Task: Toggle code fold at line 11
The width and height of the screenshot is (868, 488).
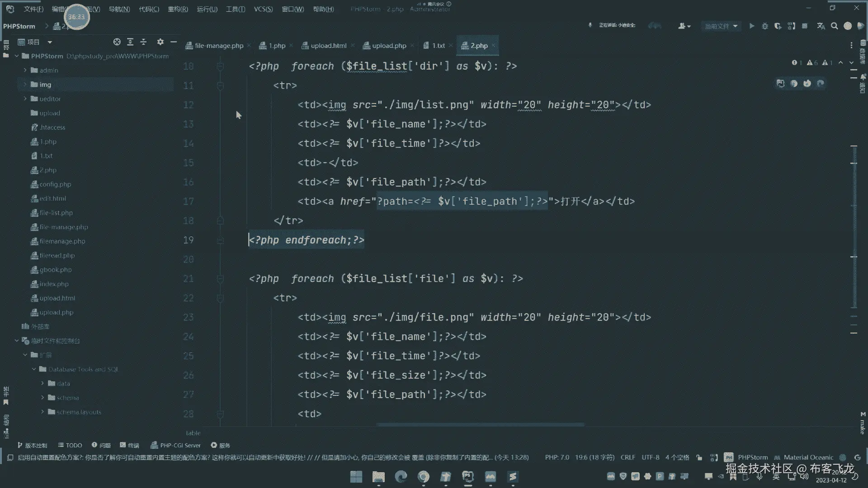Action: coord(220,85)
